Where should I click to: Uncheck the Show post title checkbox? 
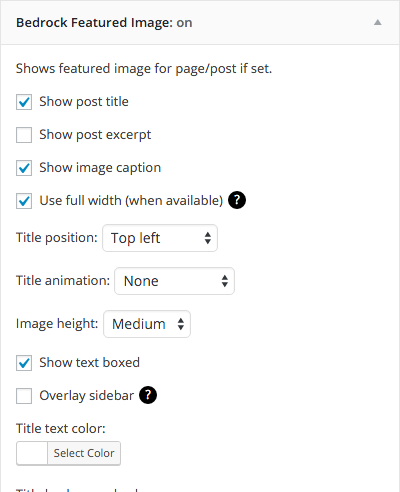(x=24, y=102)
